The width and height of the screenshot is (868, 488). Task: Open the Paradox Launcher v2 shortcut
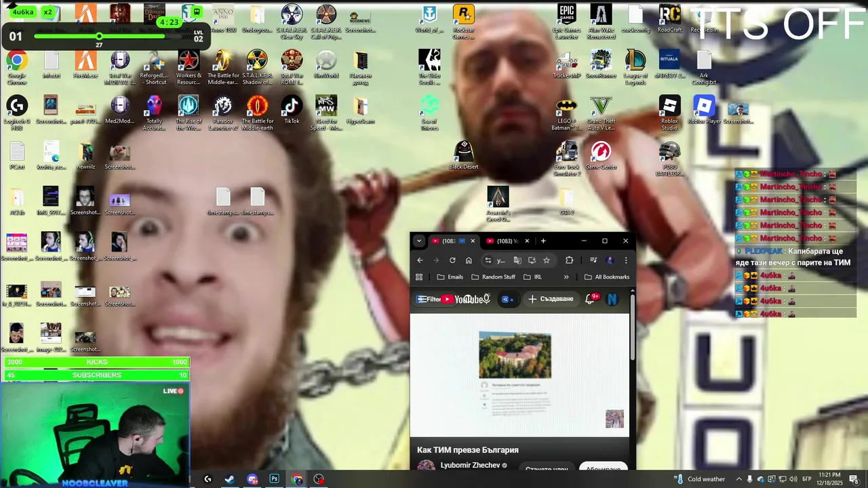click(223, 113)
